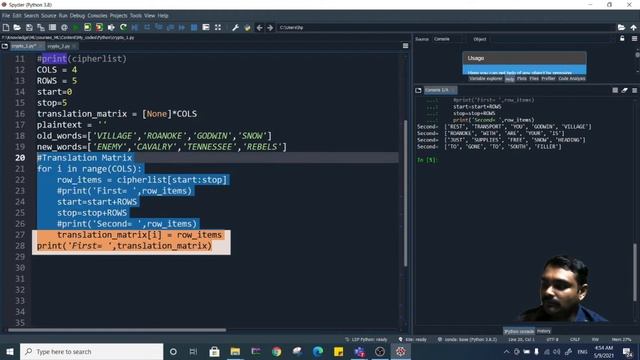Viewport: 640px width, 360px height.
Task: Clear console eraser icon
Action: point(624,90)
